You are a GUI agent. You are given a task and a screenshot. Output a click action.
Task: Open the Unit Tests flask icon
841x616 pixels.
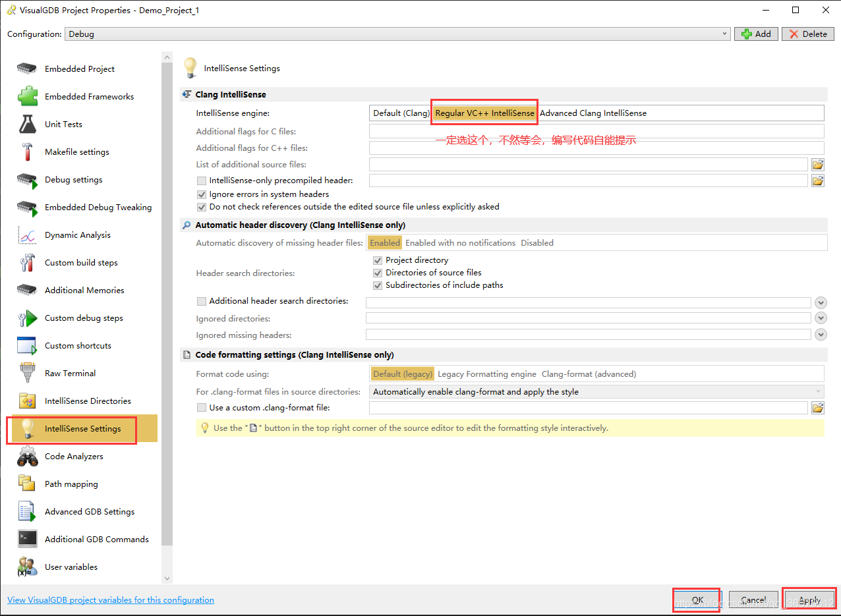tap(27, 124)
